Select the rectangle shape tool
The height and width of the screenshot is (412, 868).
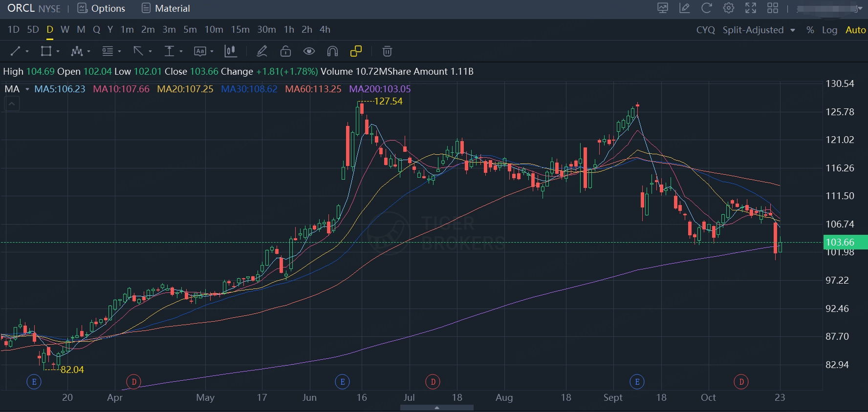[46, 51]
